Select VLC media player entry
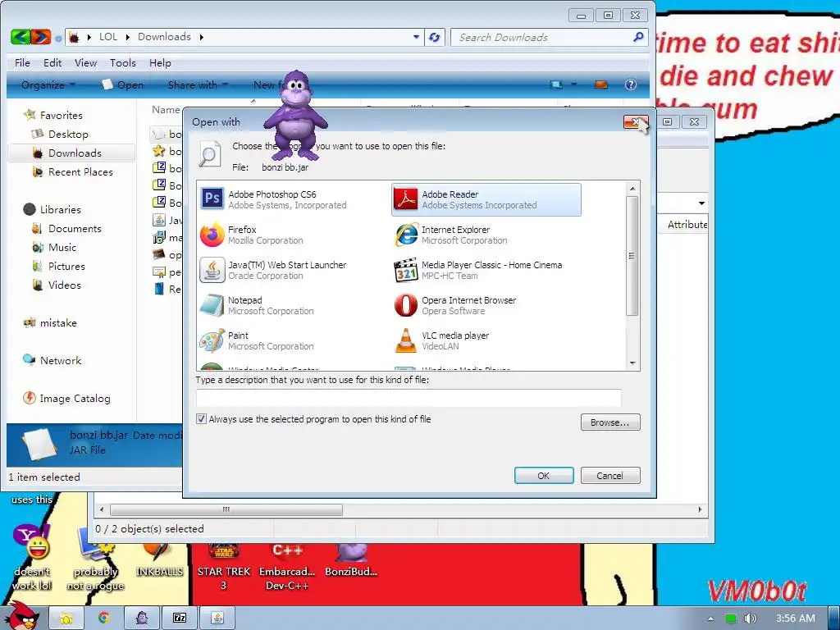Image resolution: width=840 pixels, height=630 pixels. coord(486,341)
